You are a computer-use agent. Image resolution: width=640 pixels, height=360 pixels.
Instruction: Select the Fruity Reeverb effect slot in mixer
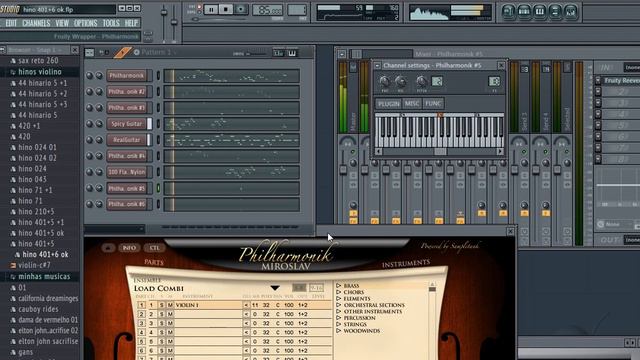point(622,80)
